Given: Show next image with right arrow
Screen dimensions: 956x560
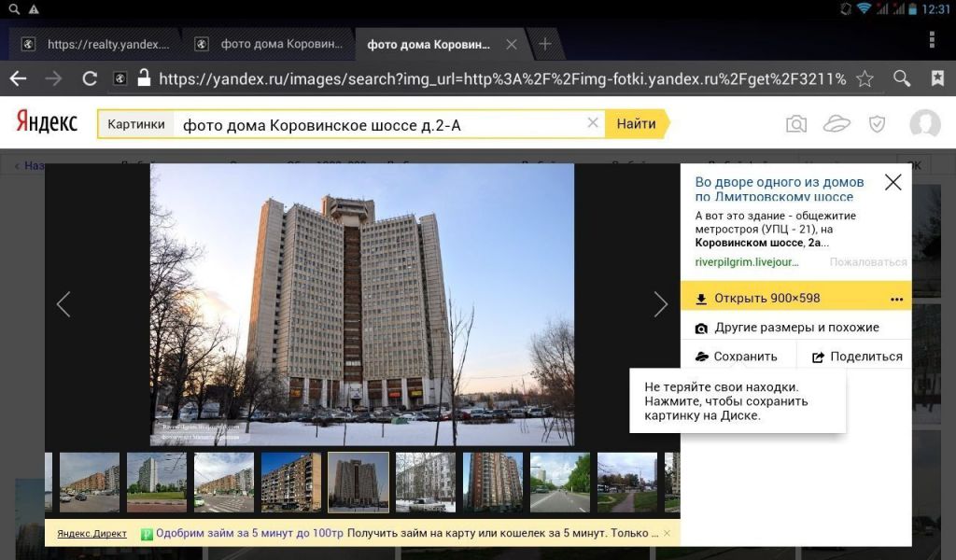Looking at the screenshot, I should point(660,304).
